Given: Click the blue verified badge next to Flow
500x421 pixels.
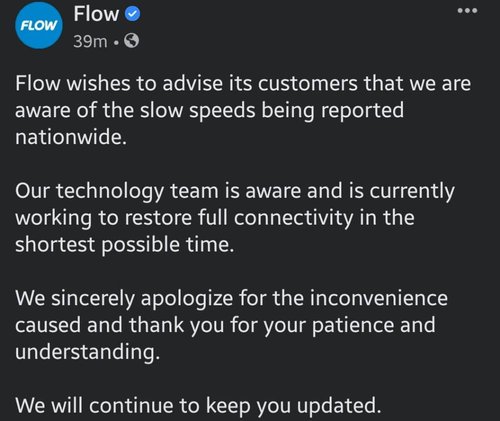Looking at the screenshot, I should point(133,15).
